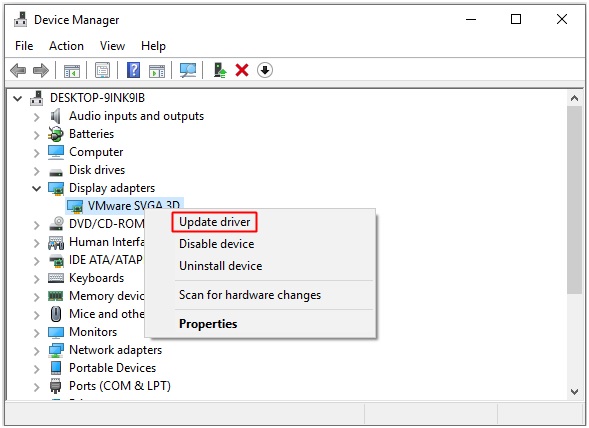
Task: Expand the Network adapters node
Action: (x=36, y=351)
